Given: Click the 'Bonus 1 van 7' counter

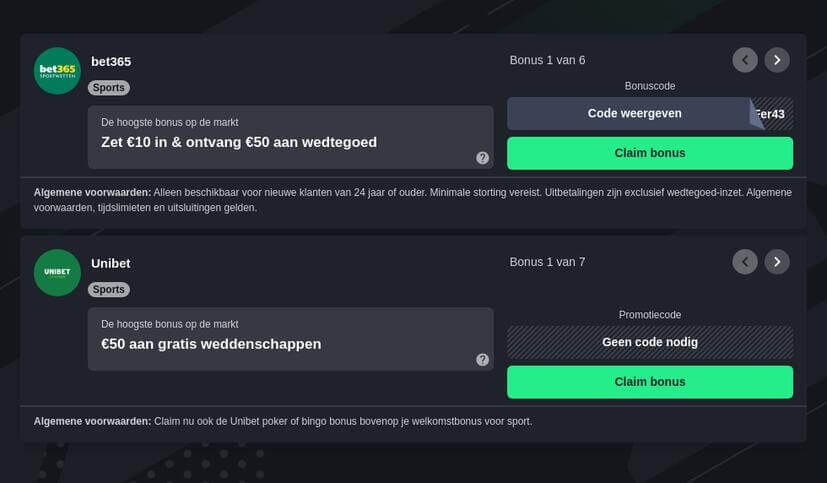Looking at the screenshot, I should click(x=547, y=262).
